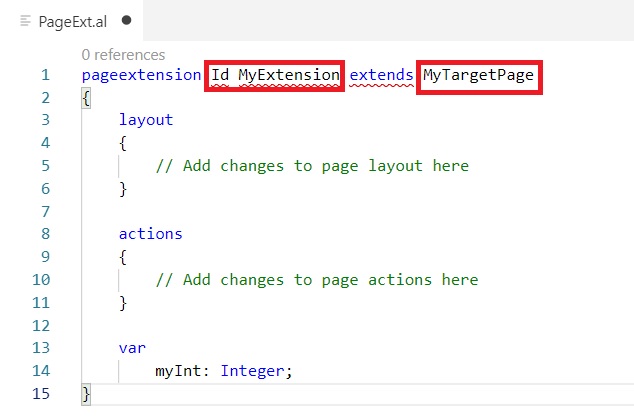Click the 'var' keyword on line 13
634x419 pixels.
click(132, 348)
